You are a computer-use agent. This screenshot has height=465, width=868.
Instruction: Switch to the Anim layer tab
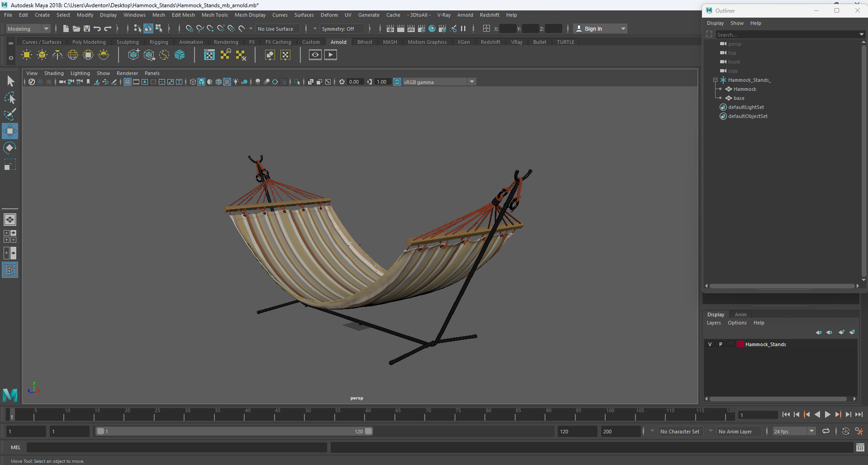point(740,315)
